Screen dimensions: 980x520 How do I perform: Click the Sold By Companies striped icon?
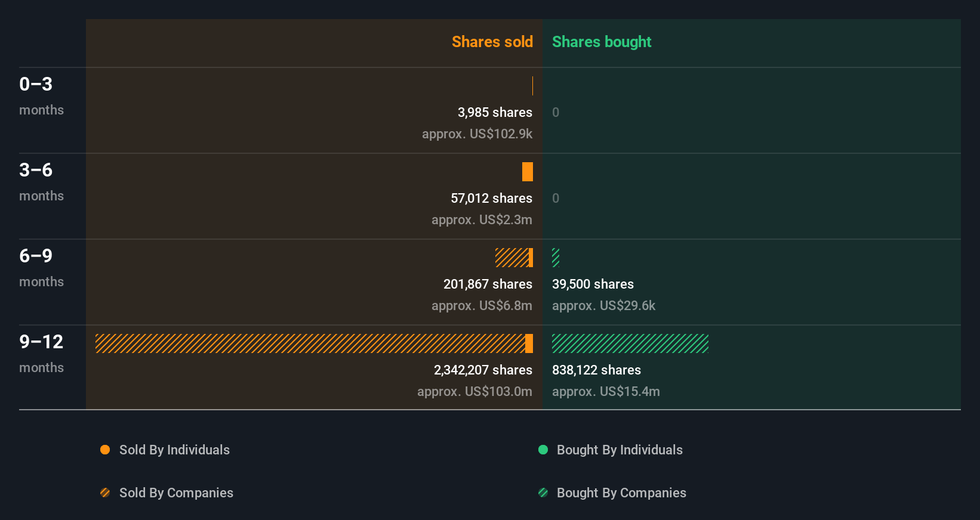pos(105,493)
